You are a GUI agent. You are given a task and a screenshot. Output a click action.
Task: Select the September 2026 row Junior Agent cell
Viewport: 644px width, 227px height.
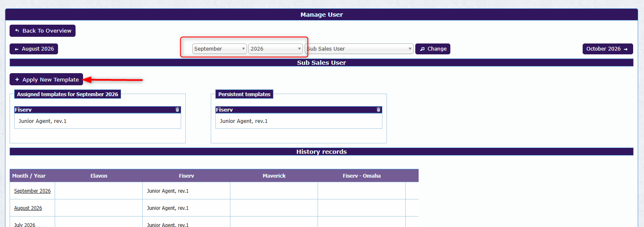[187, 191]
